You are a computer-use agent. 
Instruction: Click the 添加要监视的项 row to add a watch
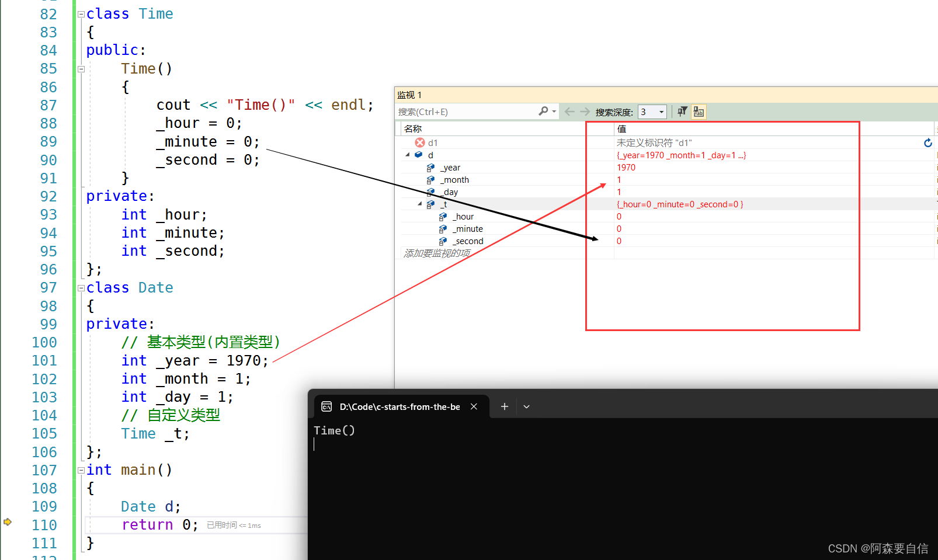coord(437,253)
